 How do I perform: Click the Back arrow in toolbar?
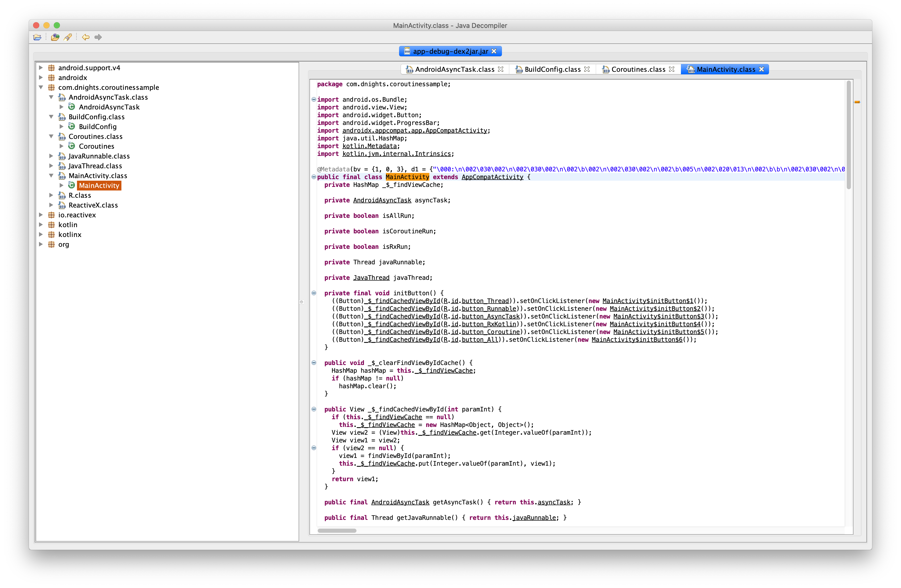86,37
